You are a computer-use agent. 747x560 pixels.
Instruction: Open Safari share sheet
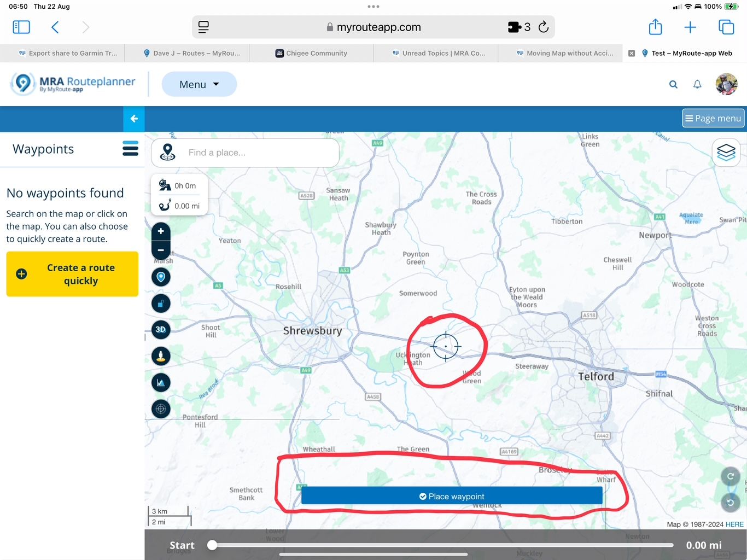pos(655,26)
